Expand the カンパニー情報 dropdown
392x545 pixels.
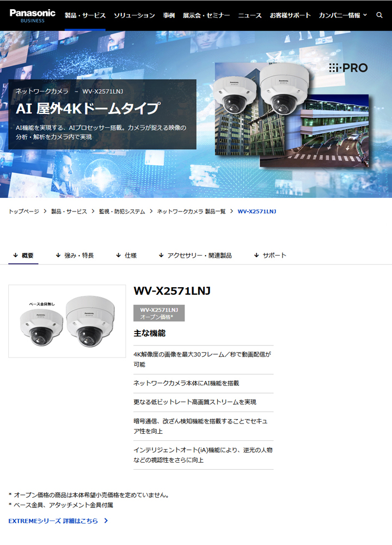tap(342, 15)
